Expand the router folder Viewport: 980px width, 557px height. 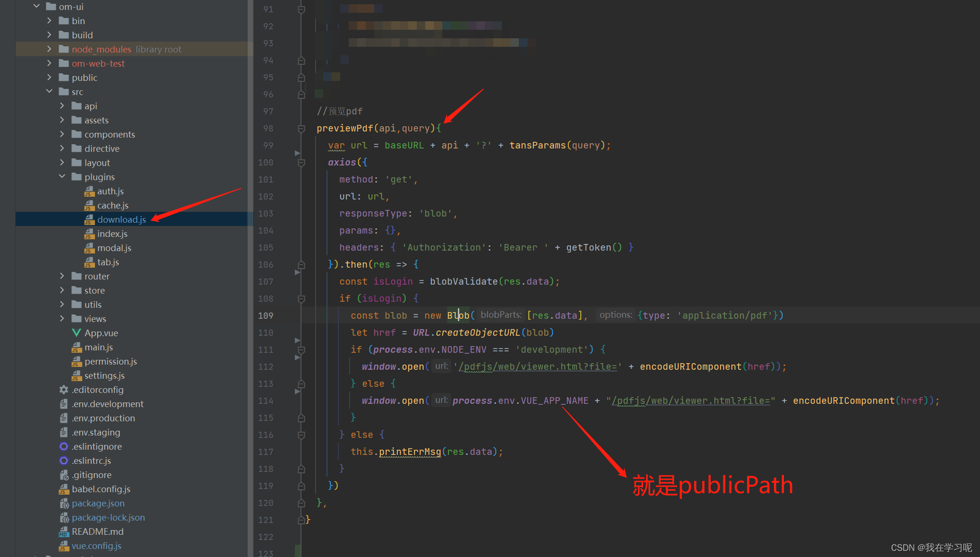pos(62,276)
